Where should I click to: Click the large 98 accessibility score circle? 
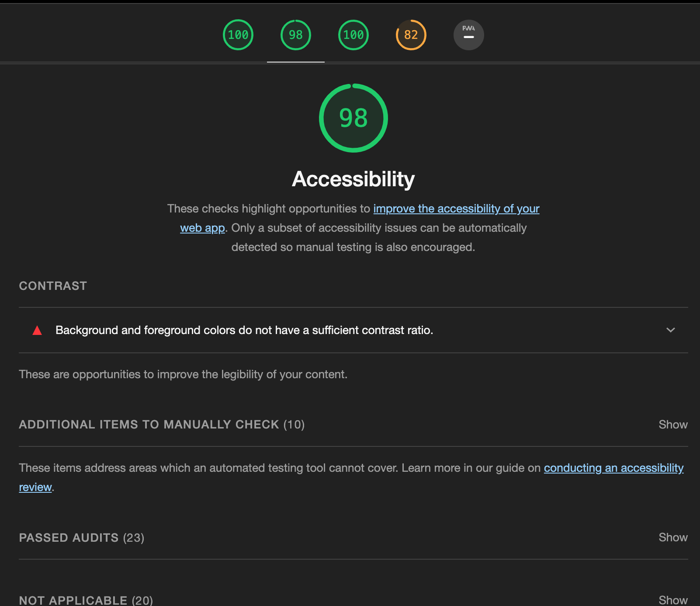353,118
